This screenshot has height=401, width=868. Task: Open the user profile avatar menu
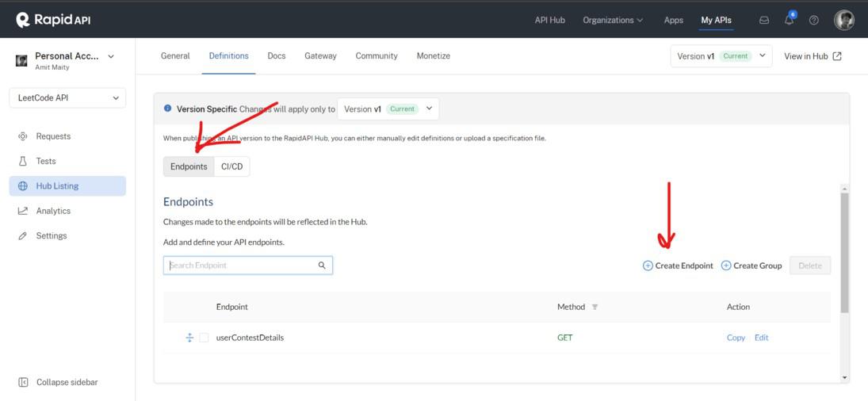click(x=844, y=20)
